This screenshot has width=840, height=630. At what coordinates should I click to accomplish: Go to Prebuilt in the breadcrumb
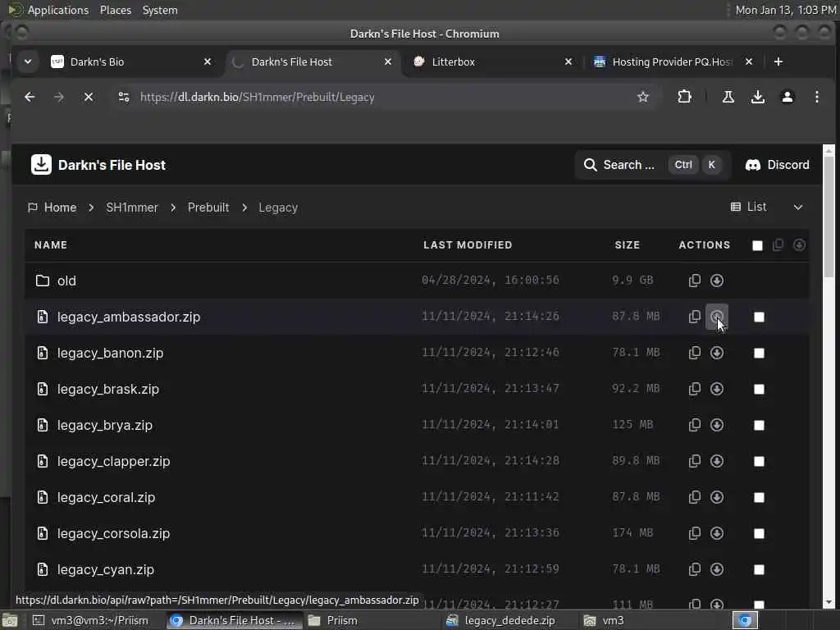tap(208, 208)
